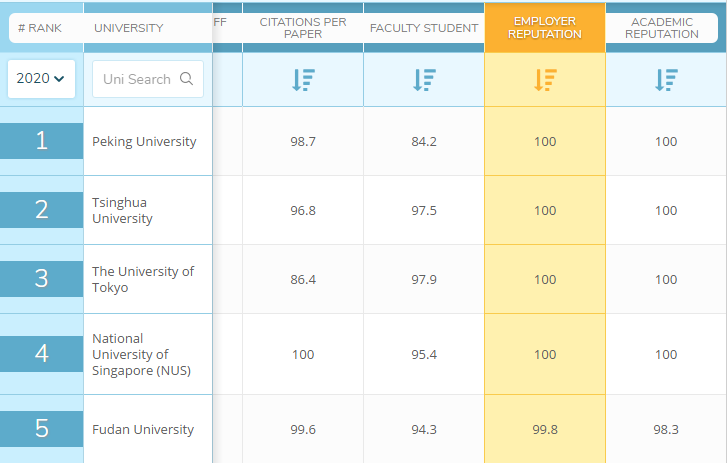Click rank number 5 cell
Viewport: 727px width, 463px height.
click(x=42, y=429)
